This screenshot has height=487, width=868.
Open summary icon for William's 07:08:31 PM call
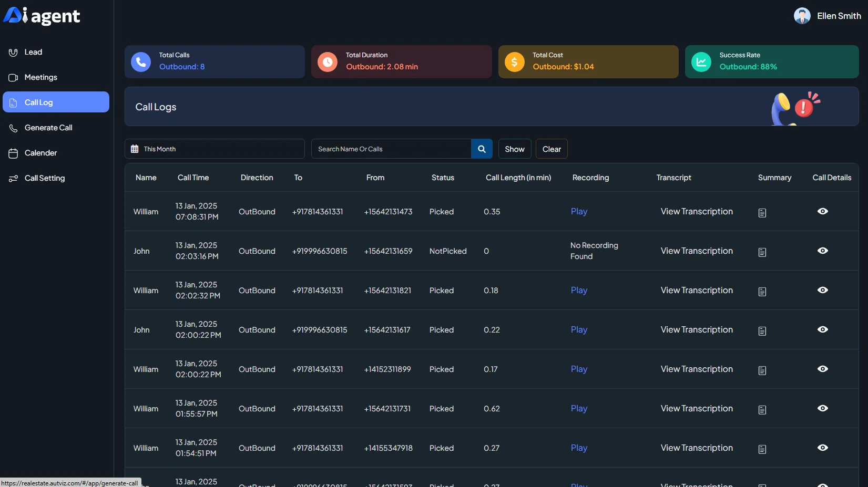[x=762, y=213]
